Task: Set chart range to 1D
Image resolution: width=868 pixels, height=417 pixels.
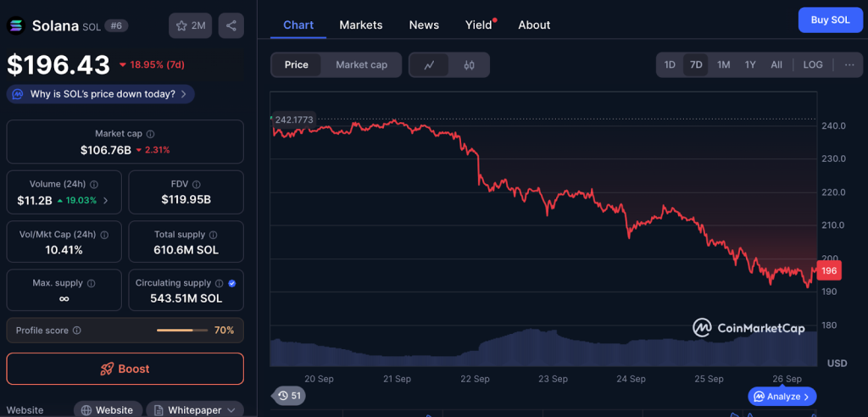Action: click(x=670, y=64)
